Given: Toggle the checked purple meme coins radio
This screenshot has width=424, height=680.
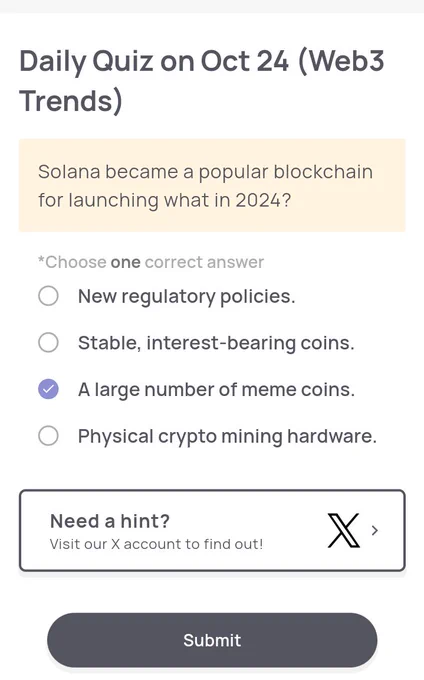Looking at the screenshot, I should [x=48, y=389].
